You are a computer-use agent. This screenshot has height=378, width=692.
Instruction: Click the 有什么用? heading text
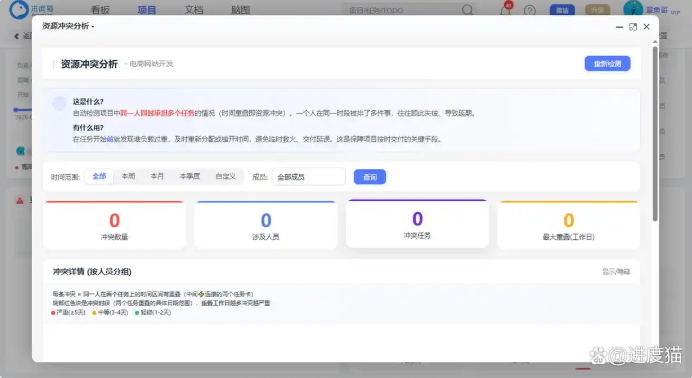[88, 127]
